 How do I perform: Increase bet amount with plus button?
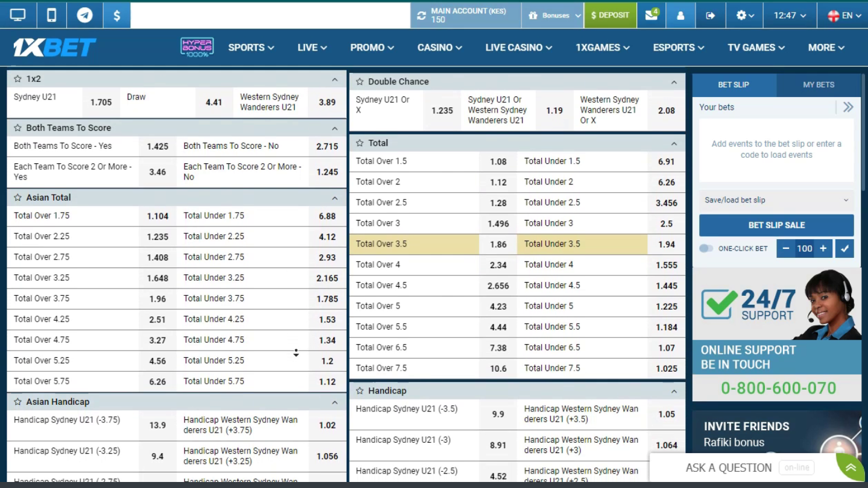pos(823,248)
